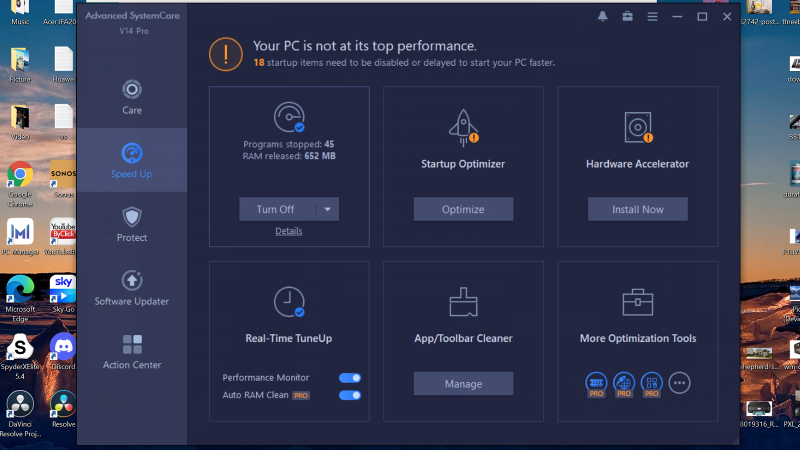Click the orange warning exclamation icon
This screenshot has height=450, width=800.
(x=226, y=54)
